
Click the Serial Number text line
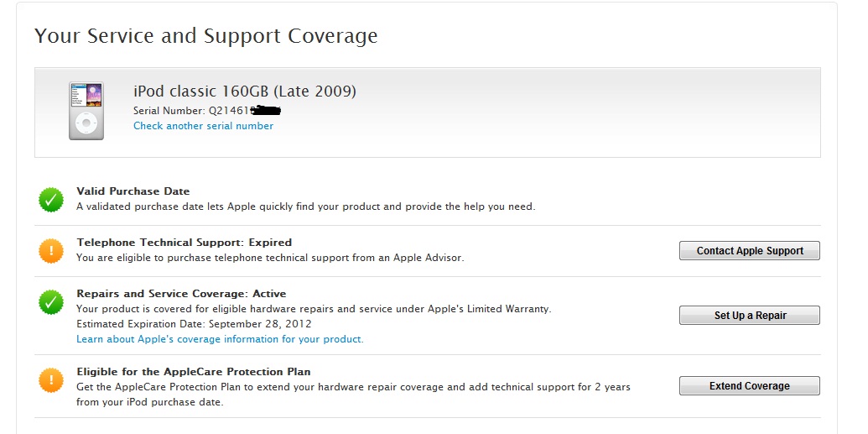click(x=193, y=111)
